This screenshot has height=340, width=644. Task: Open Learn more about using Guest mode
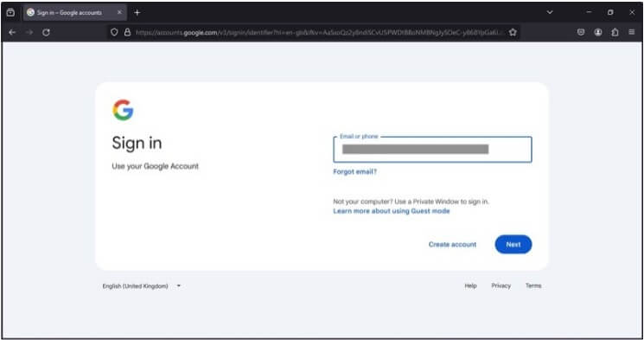coord(392,211)
